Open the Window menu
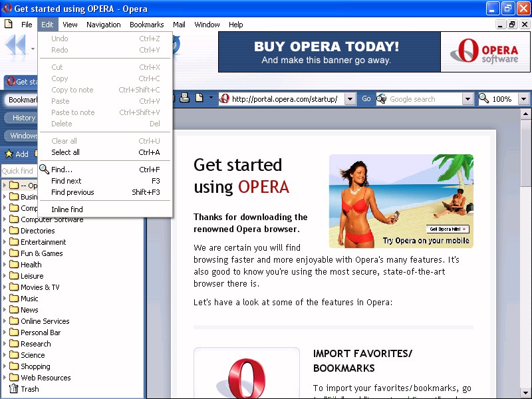This screenshot has width=532, height=399. pos(207,25)
